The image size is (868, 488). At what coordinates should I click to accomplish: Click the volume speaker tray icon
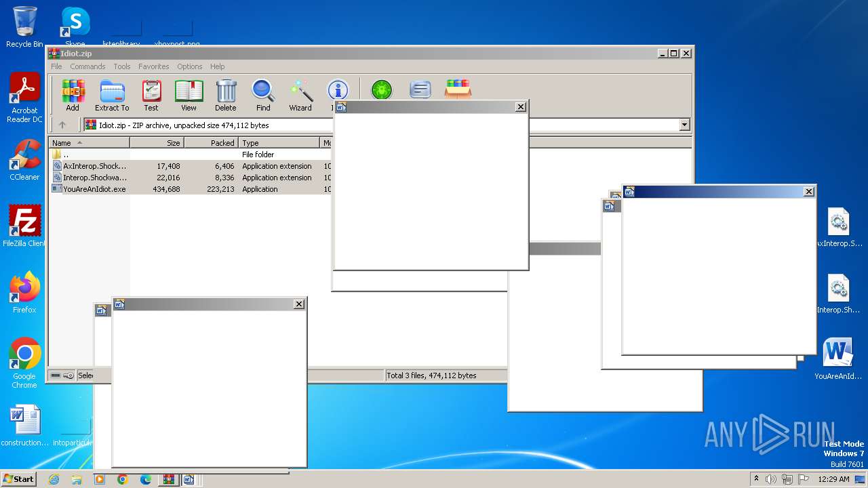coord(771,479)
